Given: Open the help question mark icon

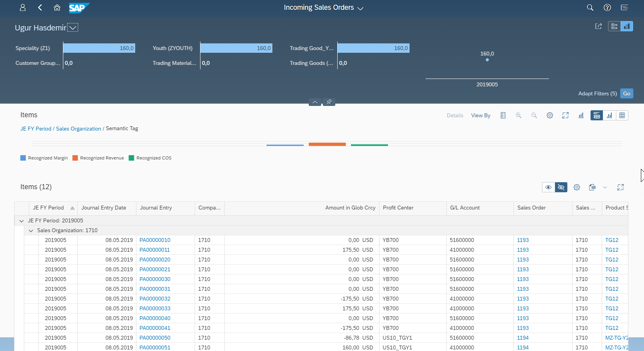Looking at the screenshot, I should tap(607, 7).
